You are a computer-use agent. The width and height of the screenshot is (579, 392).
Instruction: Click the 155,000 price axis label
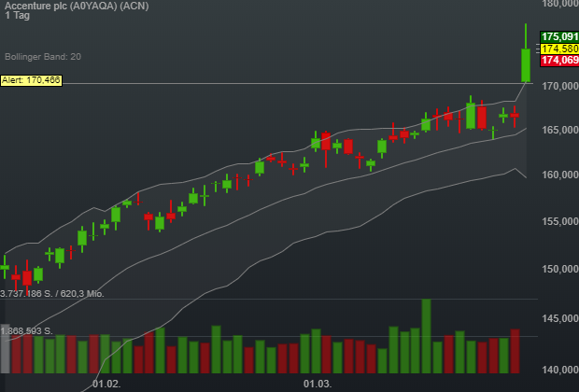pyautogui.click(x=560, y=221)
